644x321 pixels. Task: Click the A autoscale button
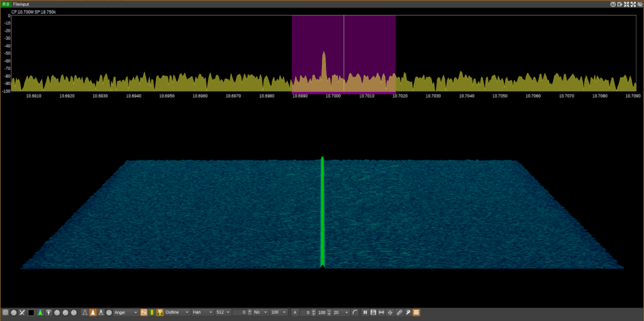click(294, 312)
